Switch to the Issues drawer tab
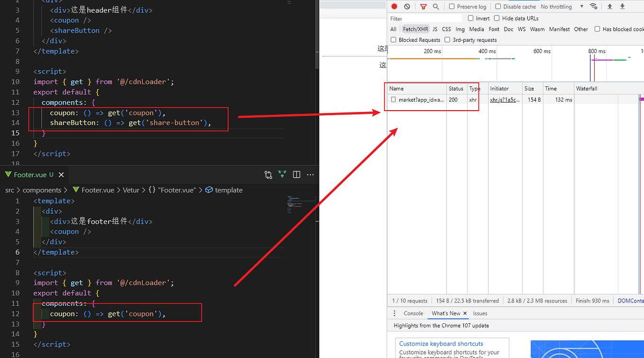 (480, 313)
